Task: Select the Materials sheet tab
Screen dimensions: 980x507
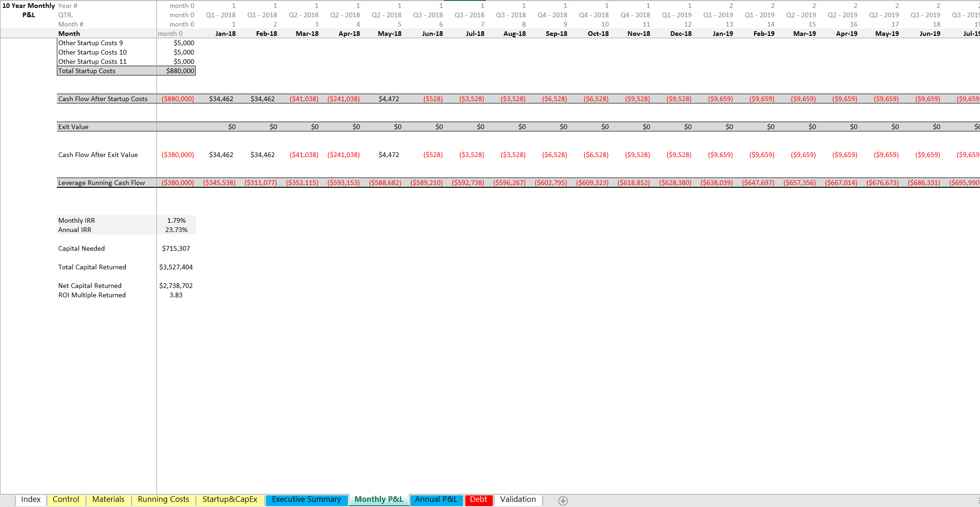Action: pos(108,499)
